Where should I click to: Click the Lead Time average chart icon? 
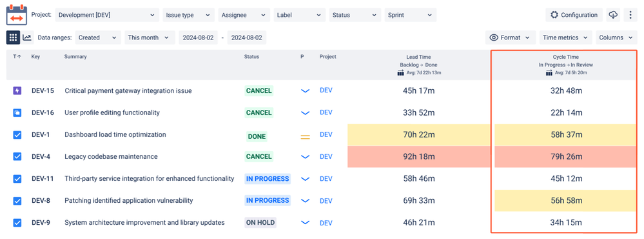[x=401, y=73]
